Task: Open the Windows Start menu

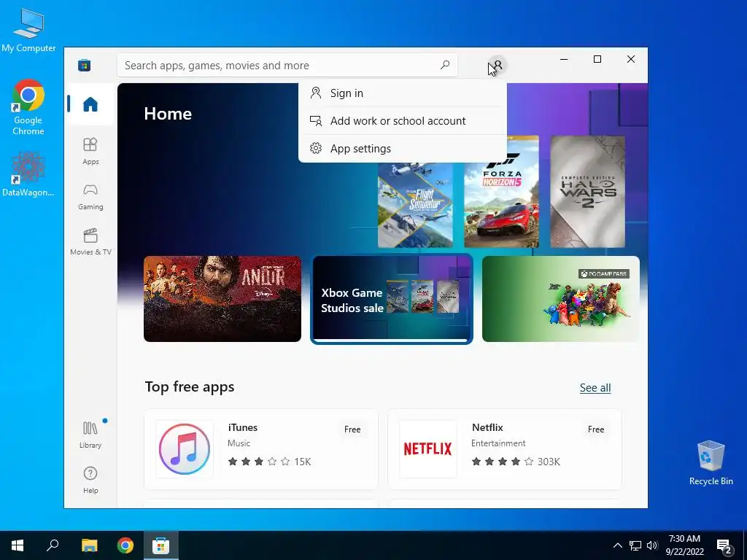Action: coord(18,545)
